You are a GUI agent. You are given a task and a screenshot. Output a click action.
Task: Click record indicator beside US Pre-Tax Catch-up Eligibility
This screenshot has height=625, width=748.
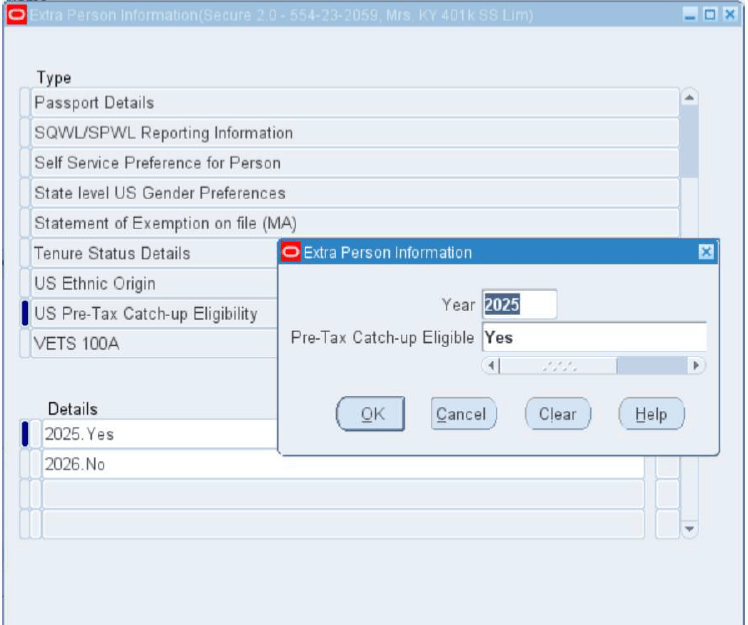25,313
